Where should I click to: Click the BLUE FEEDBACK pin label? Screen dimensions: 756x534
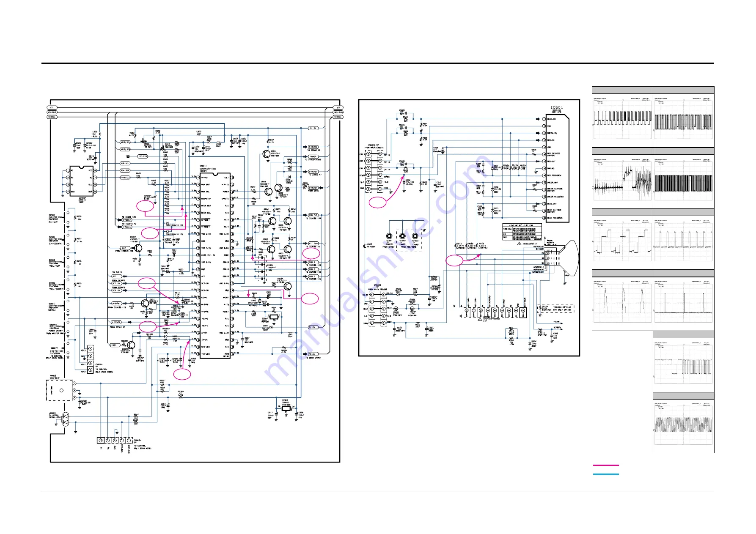point(555,218)
